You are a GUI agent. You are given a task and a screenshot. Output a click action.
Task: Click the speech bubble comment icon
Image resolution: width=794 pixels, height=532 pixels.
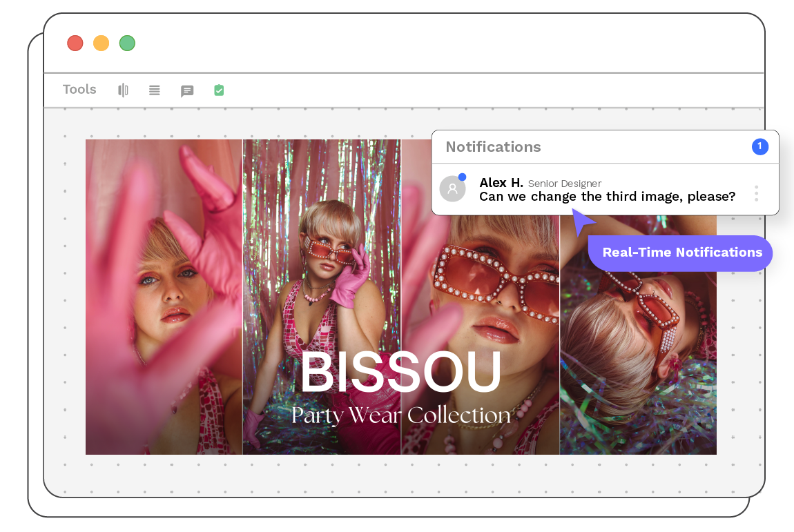[187, 90]
